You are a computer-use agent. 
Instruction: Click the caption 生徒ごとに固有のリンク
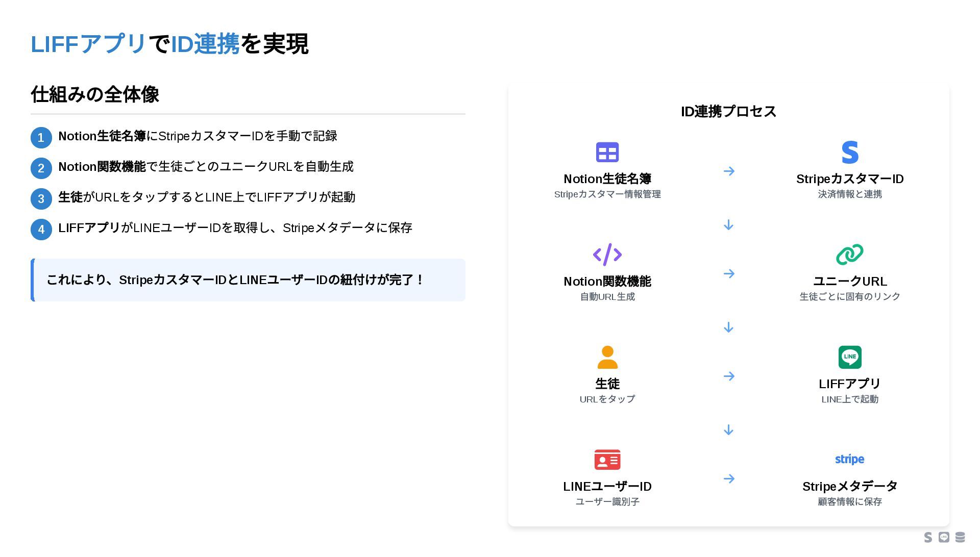[850, 297]
